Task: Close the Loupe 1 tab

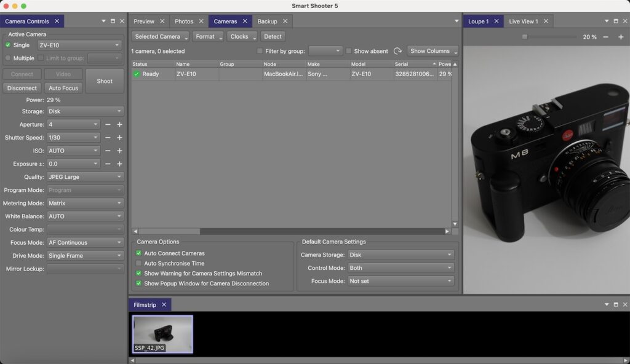Action: click(x=496, y=22)
